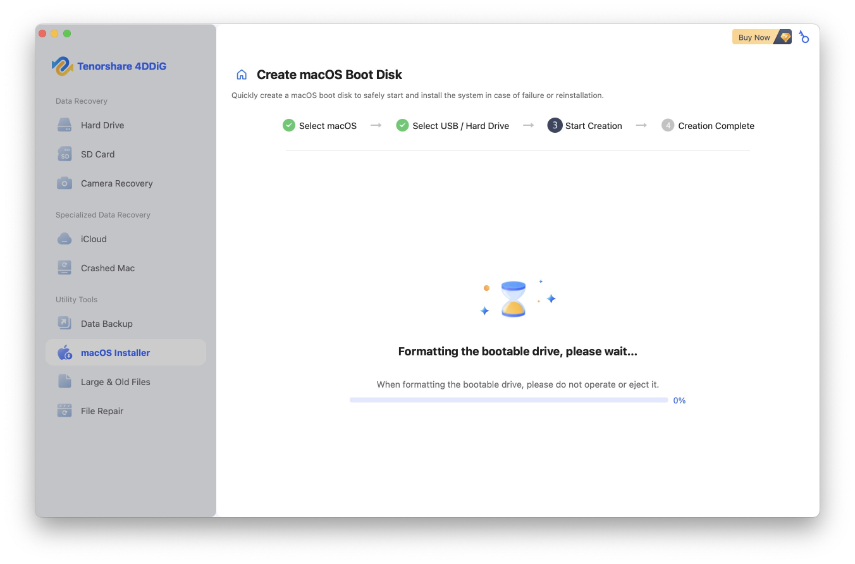Open the Hard Drive recovery section
The image size is (855, 564).
click(x=102, y=125)
